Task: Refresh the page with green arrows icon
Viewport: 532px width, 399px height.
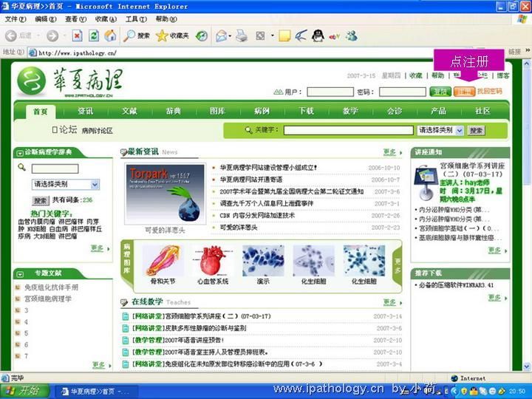Action: (94, 35)
